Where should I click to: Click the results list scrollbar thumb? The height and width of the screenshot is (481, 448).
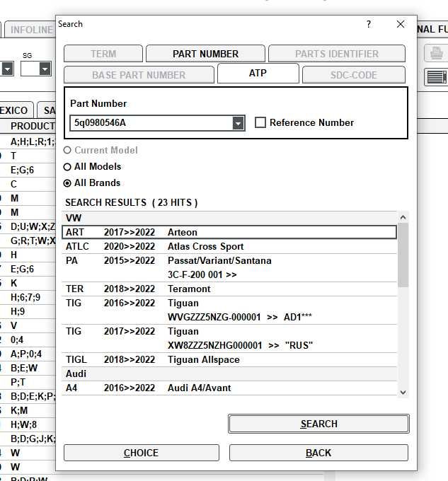tap(403, 255)
